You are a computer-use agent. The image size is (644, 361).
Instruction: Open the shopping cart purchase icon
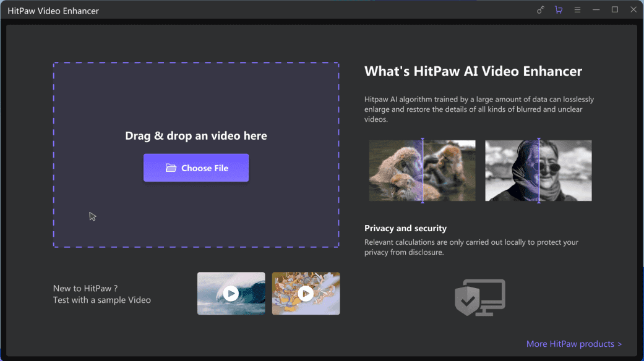pyautogui.click(x=559, y=10)
